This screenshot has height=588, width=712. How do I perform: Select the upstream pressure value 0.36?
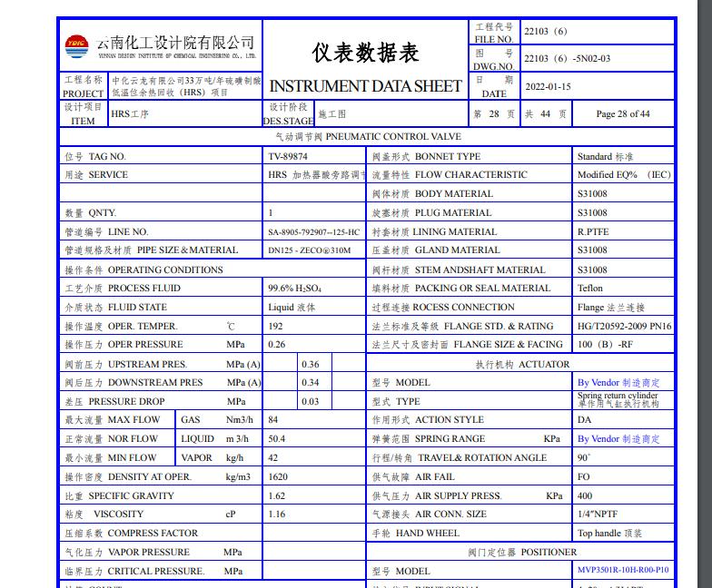click(x=311, y=364)
